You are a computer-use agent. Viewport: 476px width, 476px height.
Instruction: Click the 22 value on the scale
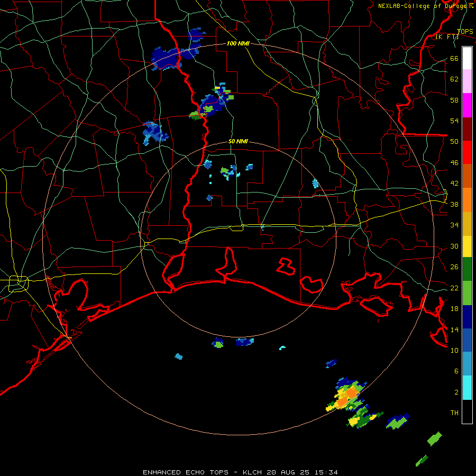click(454, 288)
